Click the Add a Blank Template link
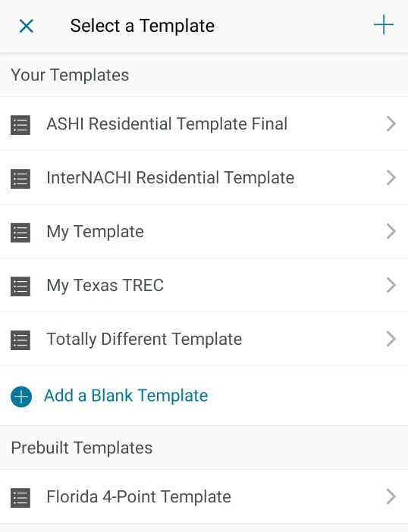408x532 pixels. pyautogui.click(x=126, y=396)
